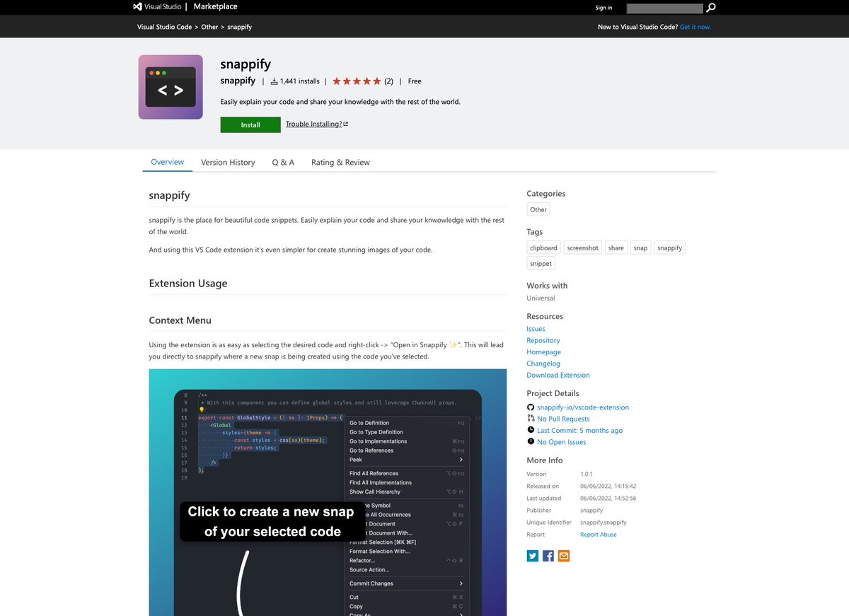849x616 pixels.
Task: Click the snappify tag
Action: point(669,248)
